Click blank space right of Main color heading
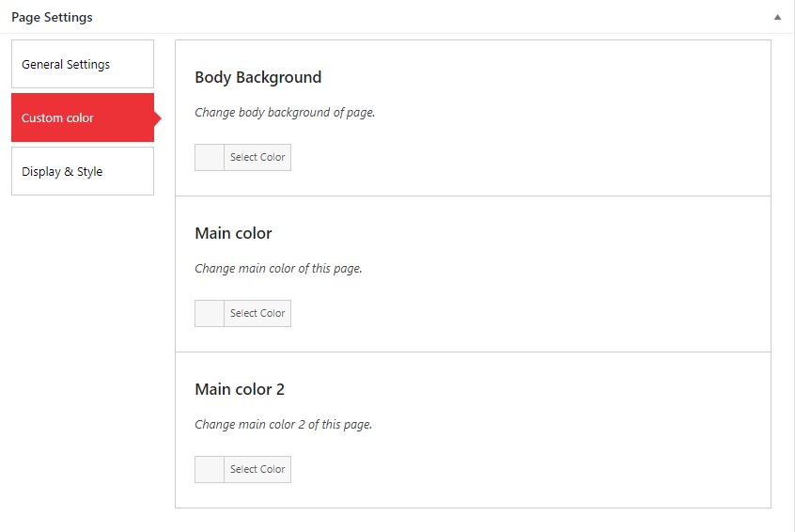This screenshot has height=532, width=795. [x=517, y=233]
